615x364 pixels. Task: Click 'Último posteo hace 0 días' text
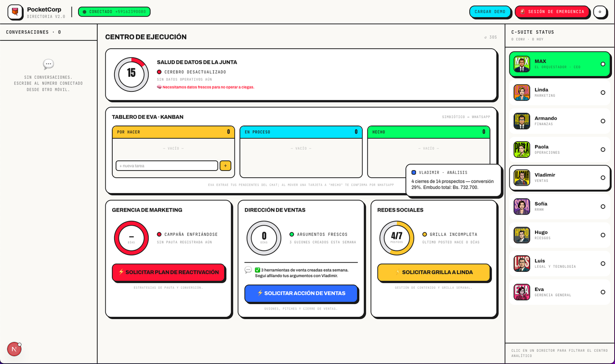451,242
